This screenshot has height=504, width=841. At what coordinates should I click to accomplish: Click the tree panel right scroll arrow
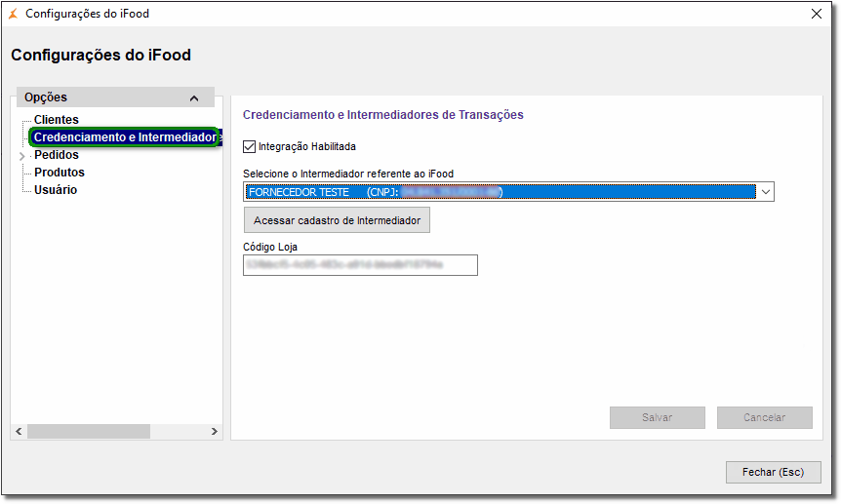tap(214, 431)
